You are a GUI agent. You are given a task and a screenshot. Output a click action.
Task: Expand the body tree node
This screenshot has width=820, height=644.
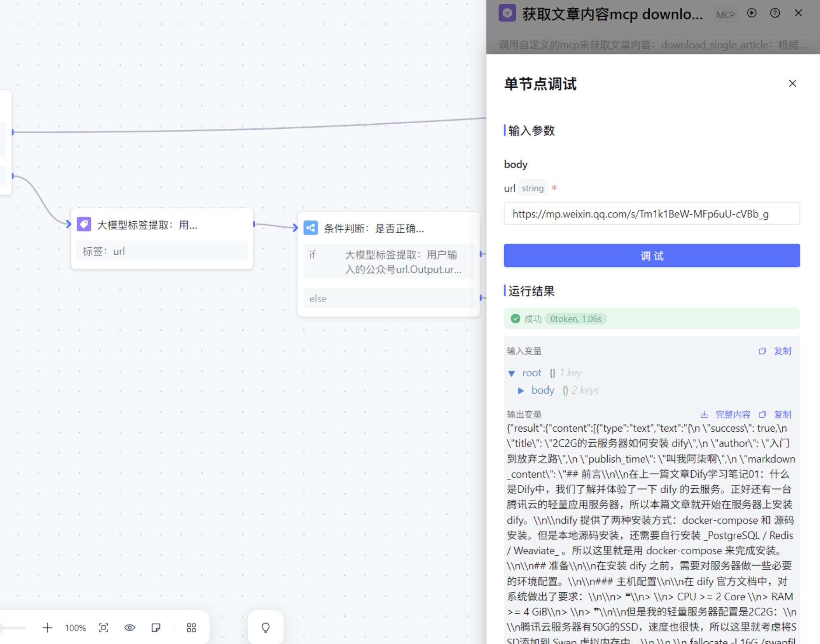coord(521,390)
